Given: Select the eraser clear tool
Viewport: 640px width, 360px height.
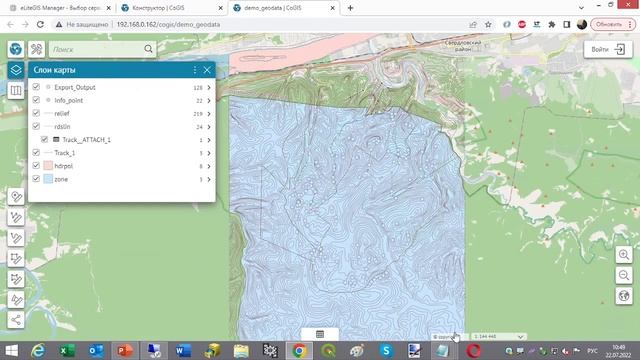Looking at the screenshot, I should [x=16, y=300].
